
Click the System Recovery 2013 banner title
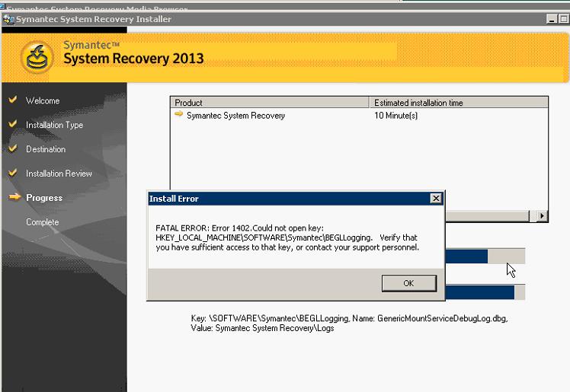click(133, 59)
